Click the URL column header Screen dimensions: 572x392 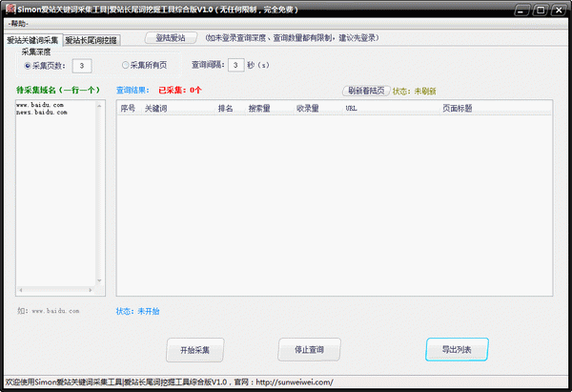point(353,109)
